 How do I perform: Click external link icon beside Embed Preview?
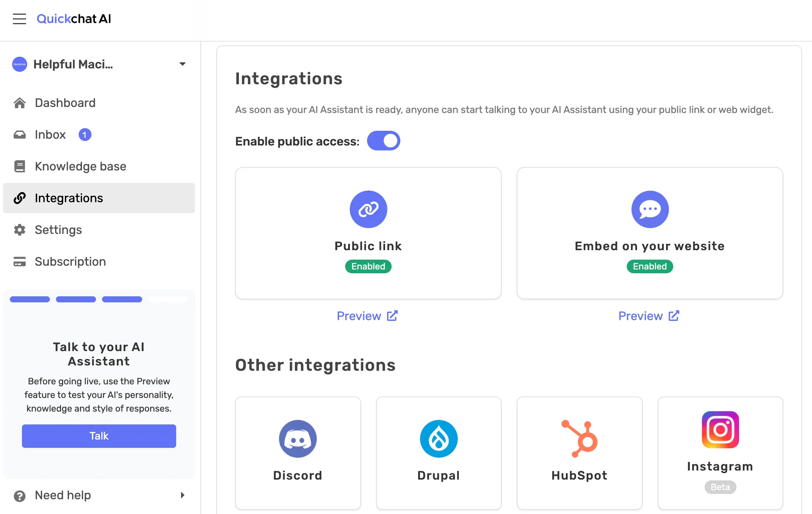[674, 316]
